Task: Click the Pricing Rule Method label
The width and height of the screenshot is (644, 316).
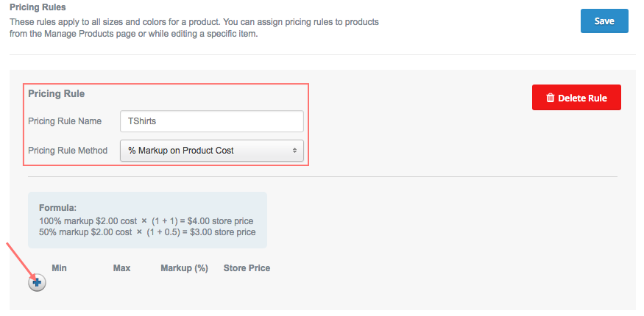Action: (x=68, y=151)
